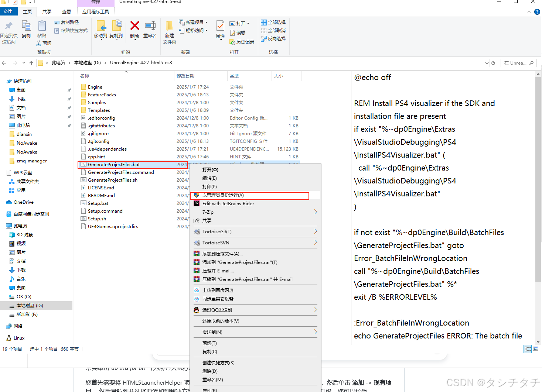Click inside the search box
The image size is (542, 392).
(517, 63)
